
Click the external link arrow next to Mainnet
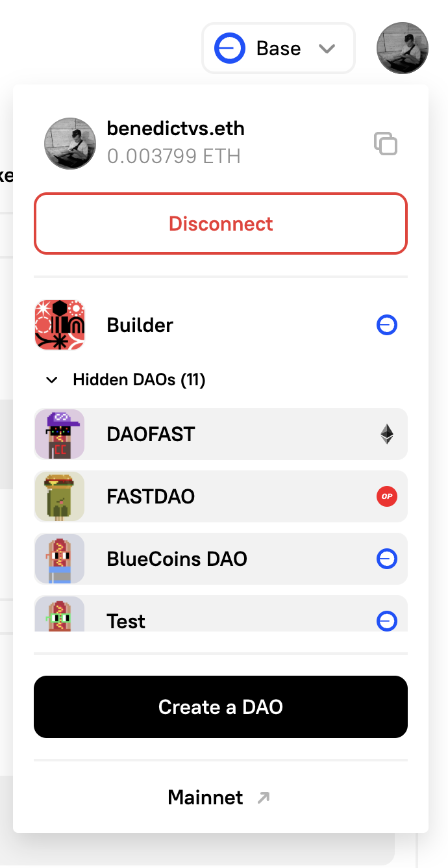(262, 798)
